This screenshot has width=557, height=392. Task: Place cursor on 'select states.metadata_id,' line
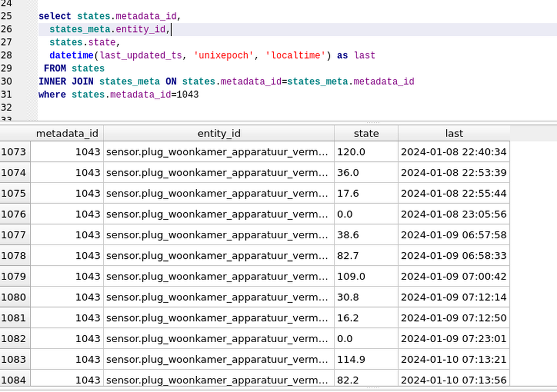(x=110, y=16)
